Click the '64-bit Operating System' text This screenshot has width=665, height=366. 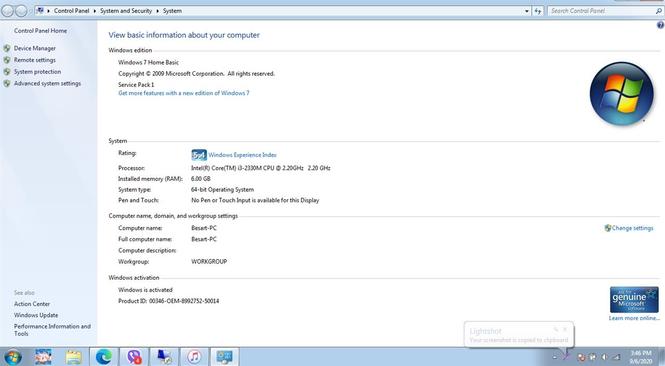tap(222, 190)
